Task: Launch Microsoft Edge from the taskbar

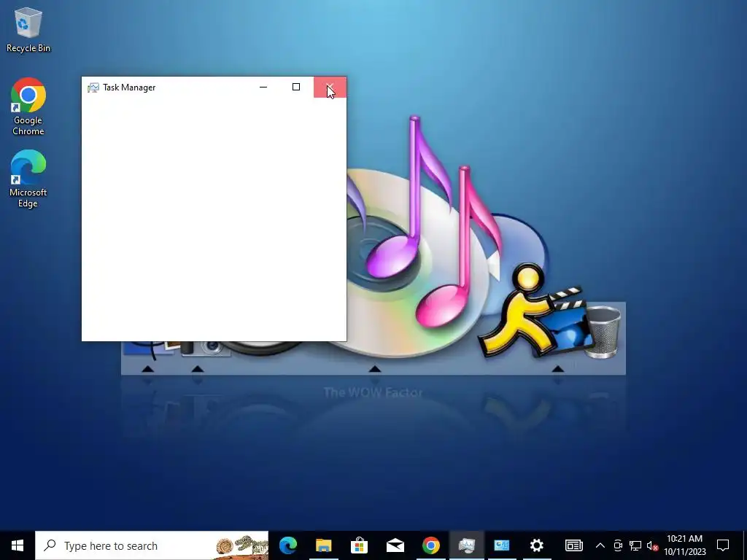Action: (x=287, y=545)
